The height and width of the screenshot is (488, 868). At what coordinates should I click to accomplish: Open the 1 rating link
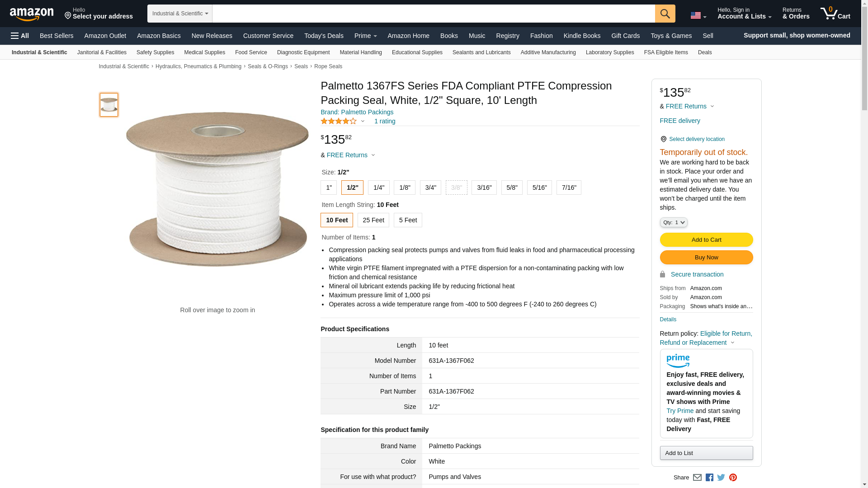tap(385, 121)
